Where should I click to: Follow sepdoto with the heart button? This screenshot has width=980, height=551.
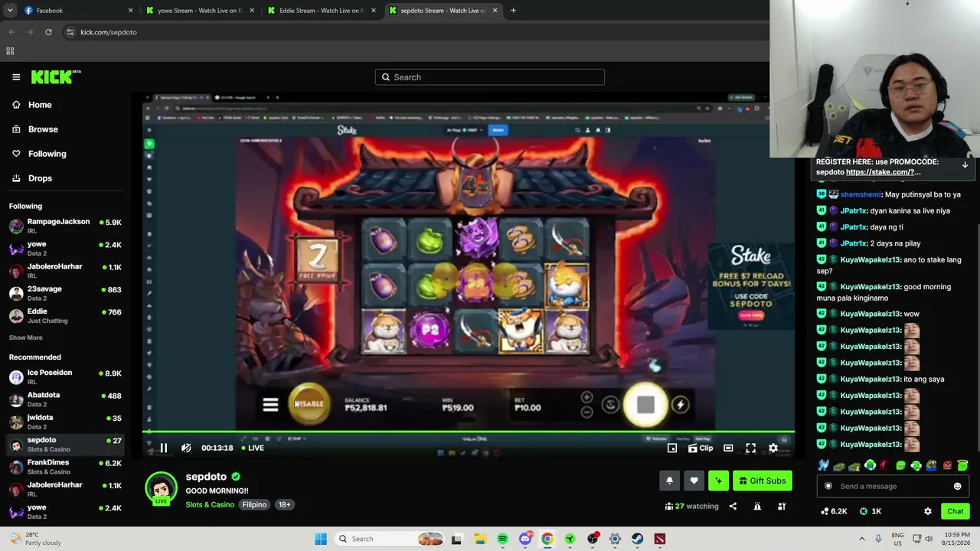(x=694, y=481)
